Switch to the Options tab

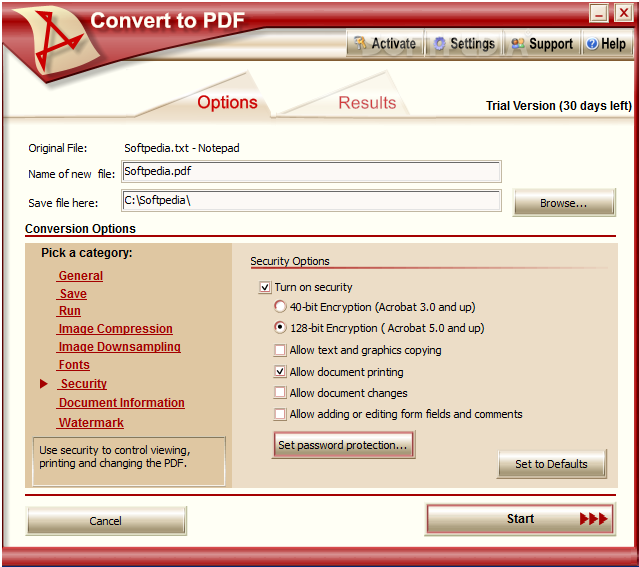(227, 102)
